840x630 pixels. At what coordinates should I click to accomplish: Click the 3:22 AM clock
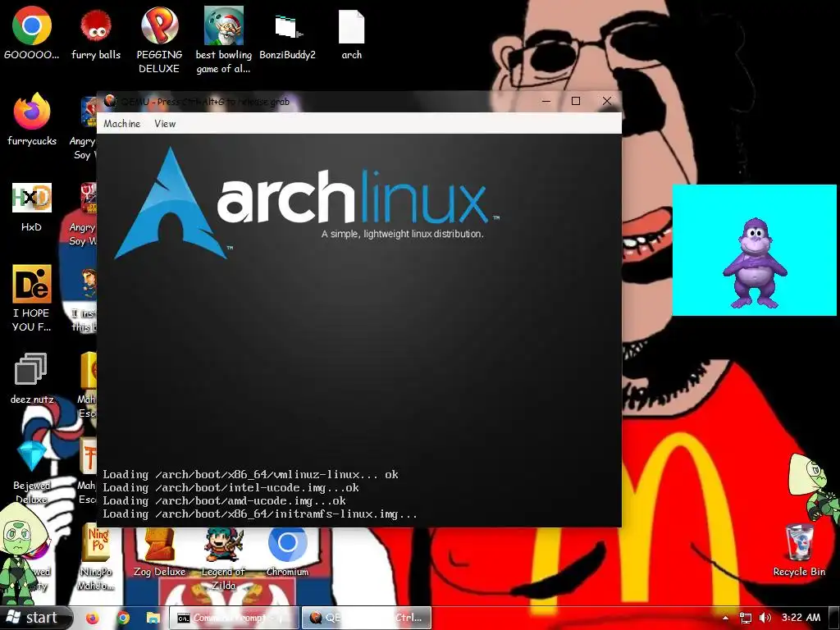[x=801, y=618]
